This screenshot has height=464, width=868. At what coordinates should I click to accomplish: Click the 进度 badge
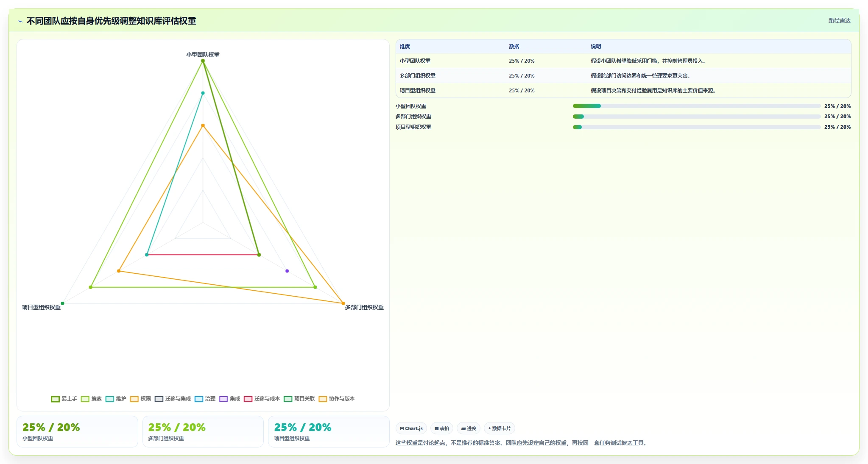[x=469, y=428]
